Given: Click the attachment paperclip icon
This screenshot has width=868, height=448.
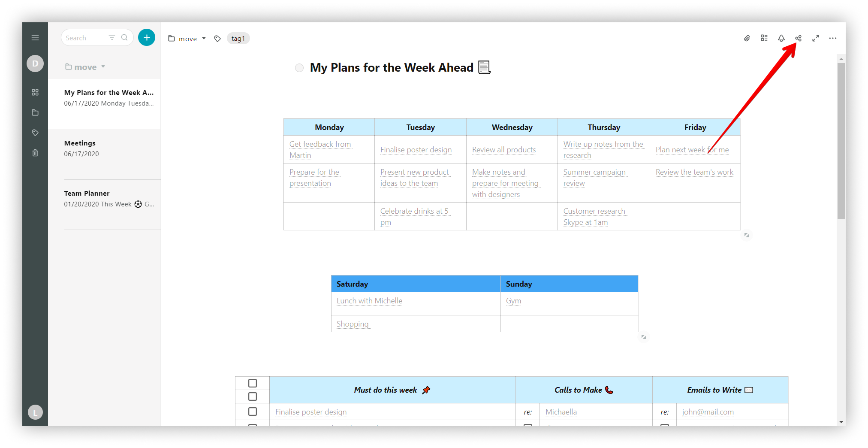Looking at the screenshot, I should [747, 38].
